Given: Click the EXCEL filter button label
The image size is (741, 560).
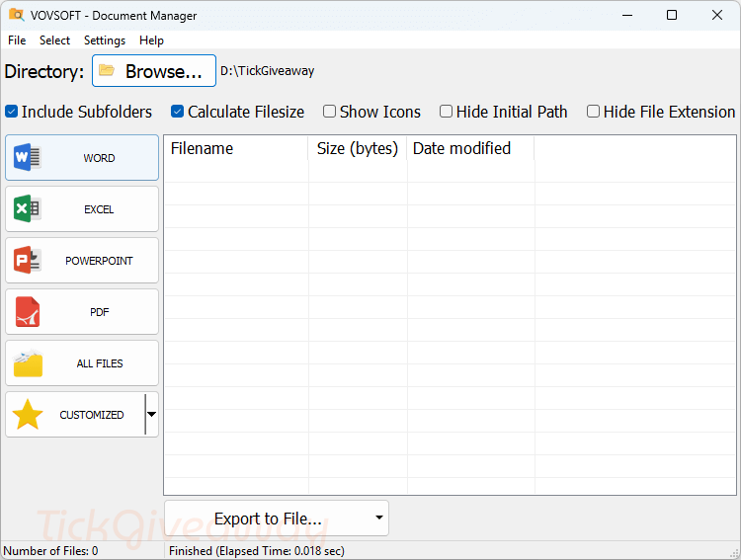Looking at the screenshot, I should (99, 209).
